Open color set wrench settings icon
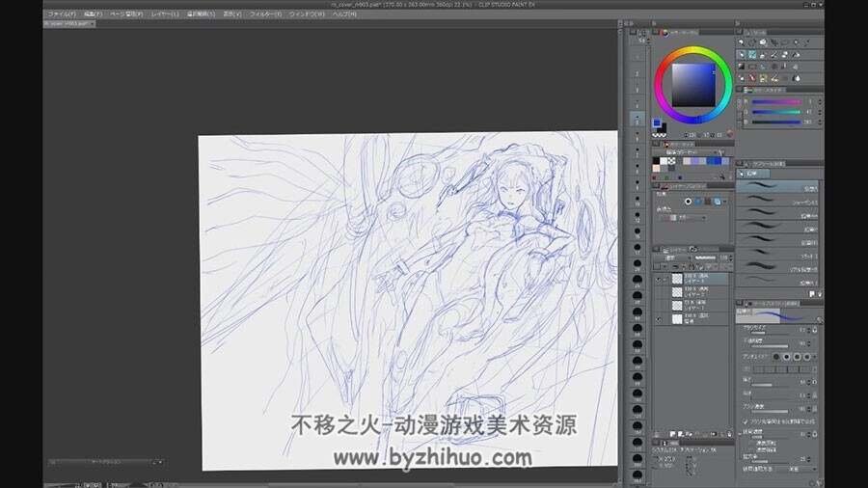Image resolution: width=868 pixels, height=488 pixels. pyautogui.click(x=721, y=152)
